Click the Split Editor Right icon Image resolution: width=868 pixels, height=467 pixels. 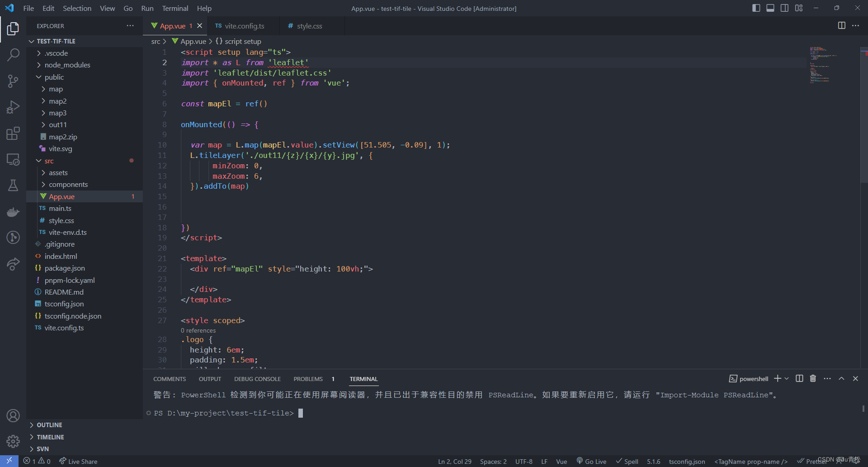point(841,26)
